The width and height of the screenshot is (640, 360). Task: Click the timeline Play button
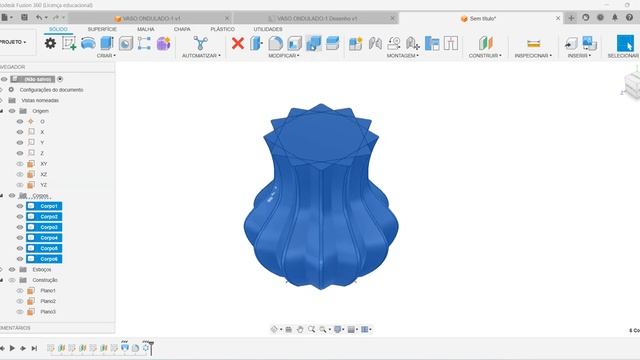[x=12, y=348]
